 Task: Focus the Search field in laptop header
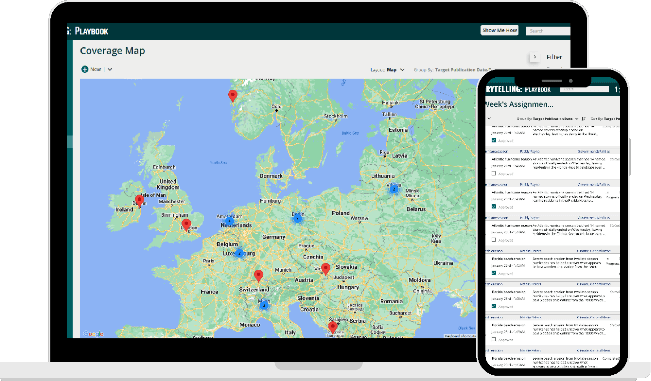click(548, 31)
